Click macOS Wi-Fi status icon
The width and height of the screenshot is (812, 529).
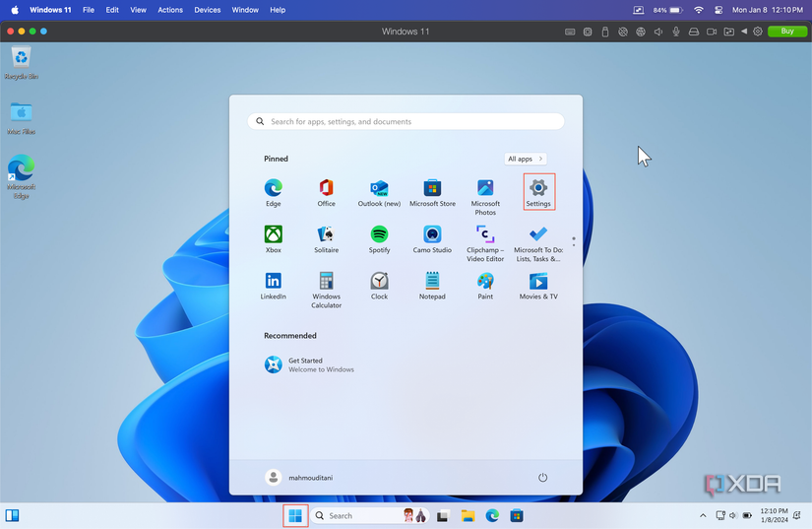pyautogui.click(x=699, y=10)
